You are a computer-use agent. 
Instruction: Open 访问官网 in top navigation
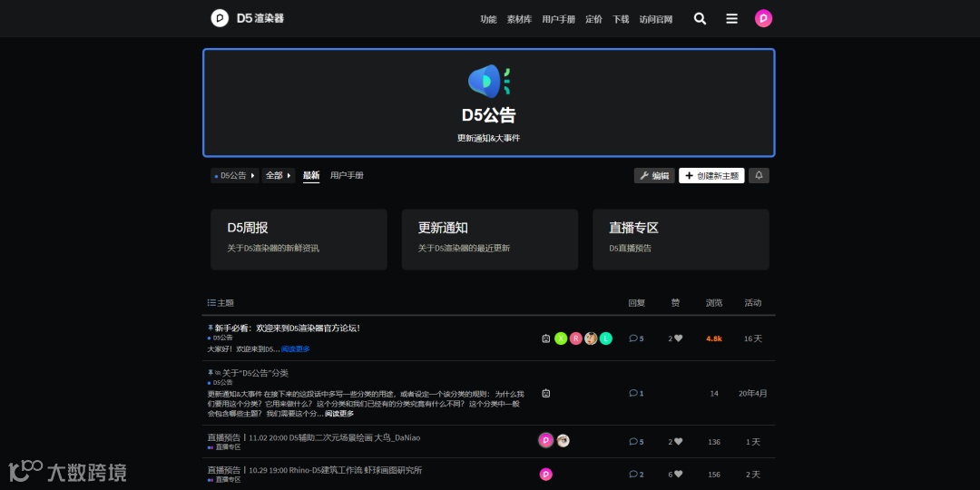[656, 19]
